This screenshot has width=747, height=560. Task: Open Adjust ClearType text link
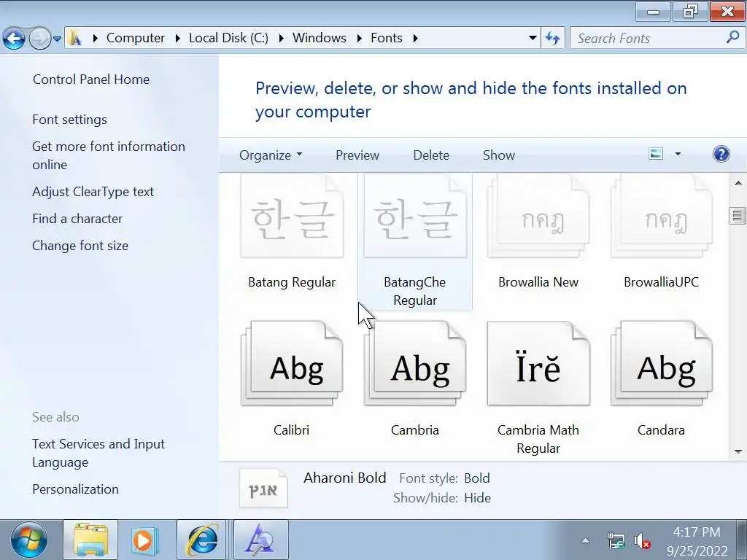tap(93, 192)
